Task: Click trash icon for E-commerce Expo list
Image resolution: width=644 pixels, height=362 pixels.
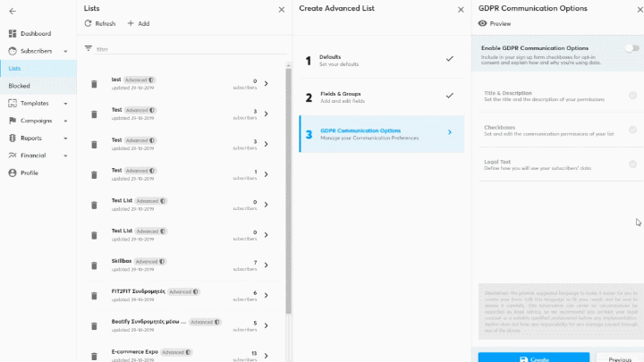Action: point(94,357)
